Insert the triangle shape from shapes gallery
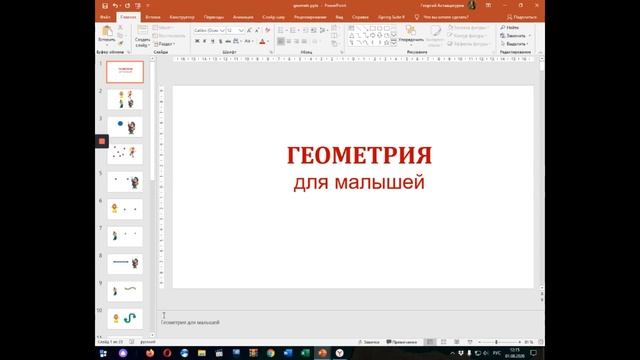 tap(351, 36)
